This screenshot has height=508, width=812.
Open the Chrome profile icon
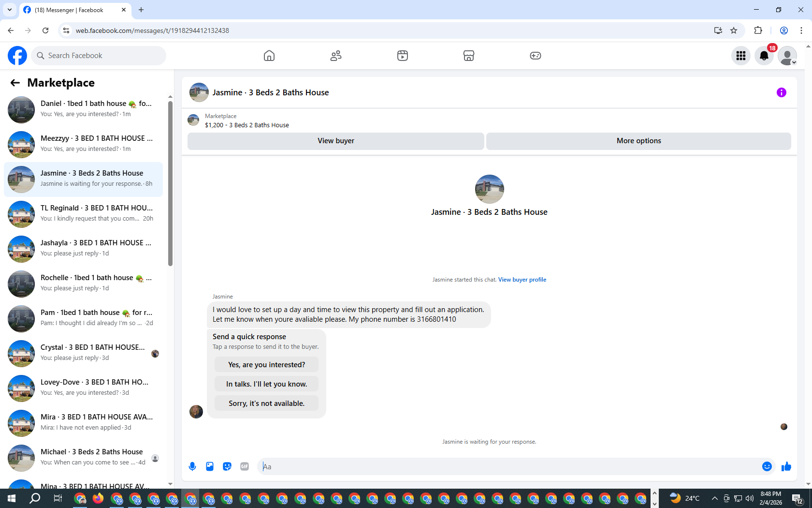(x=784, y=30)
